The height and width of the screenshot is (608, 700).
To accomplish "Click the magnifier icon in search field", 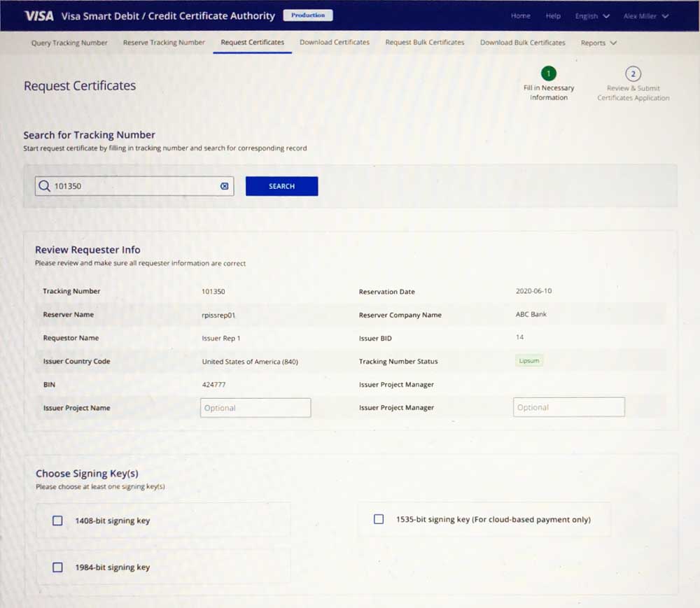I will point(45,186).
